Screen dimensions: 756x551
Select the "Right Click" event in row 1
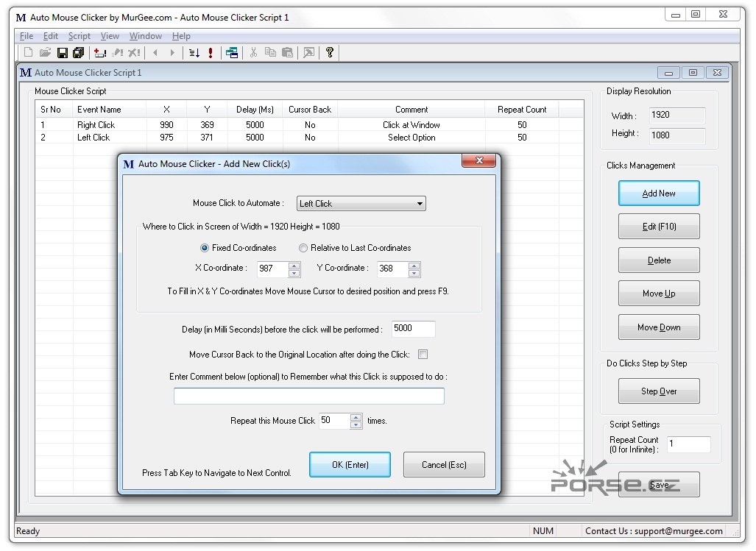pos(96,125)
